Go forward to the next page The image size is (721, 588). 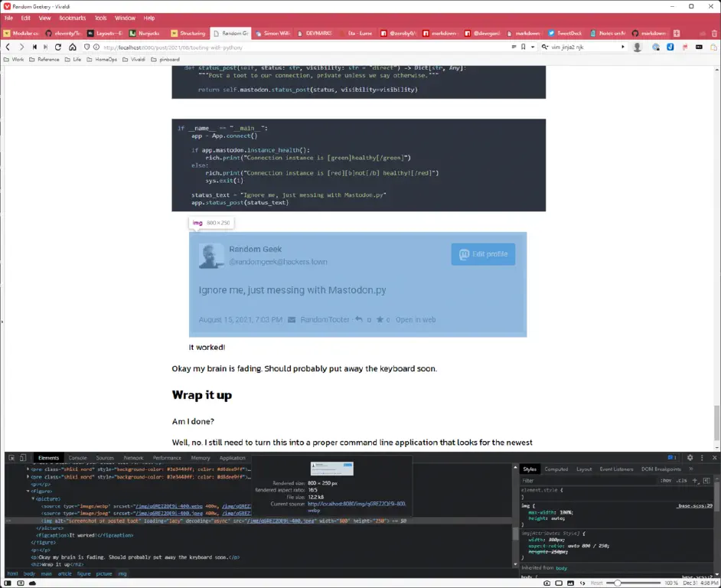21,47
